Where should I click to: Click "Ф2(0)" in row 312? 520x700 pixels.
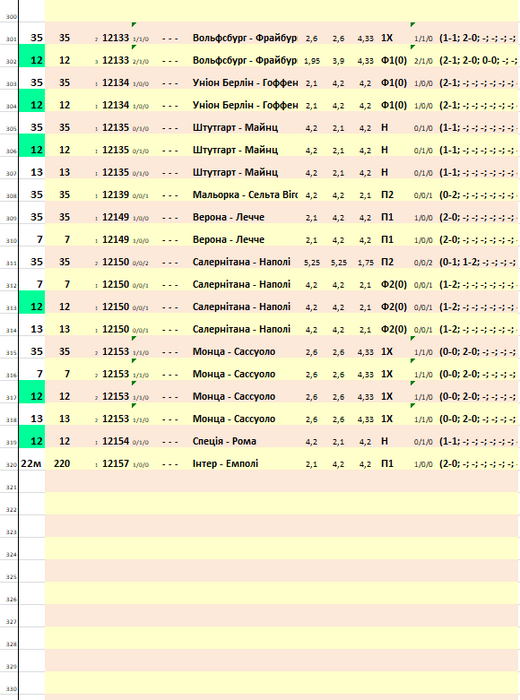[x=394, y=284]
